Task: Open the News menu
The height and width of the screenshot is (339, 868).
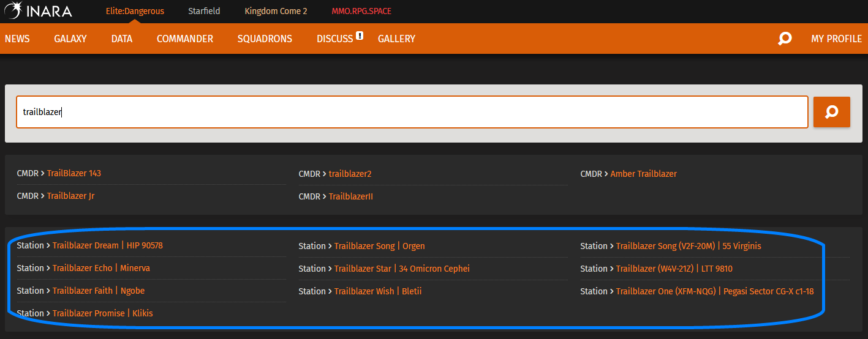Action: pyautogui.click(x=17, y=39)
